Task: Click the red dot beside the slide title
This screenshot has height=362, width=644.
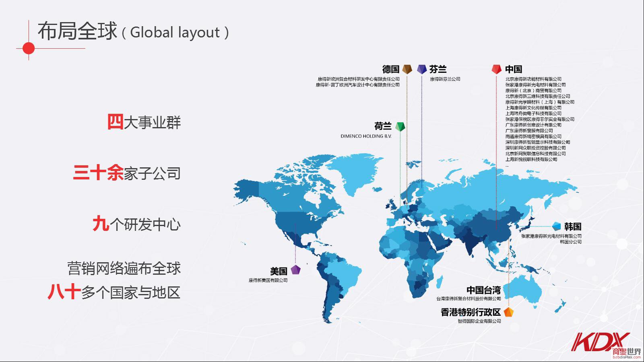Action: pos(29,48)
